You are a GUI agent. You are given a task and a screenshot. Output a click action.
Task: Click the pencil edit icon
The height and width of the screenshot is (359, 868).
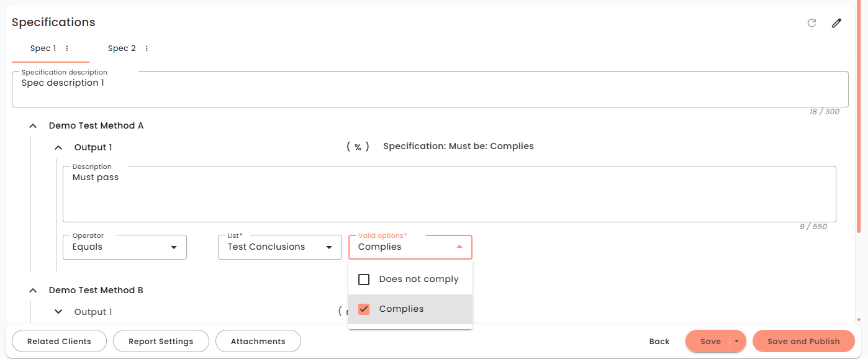(x=836, y=23)
